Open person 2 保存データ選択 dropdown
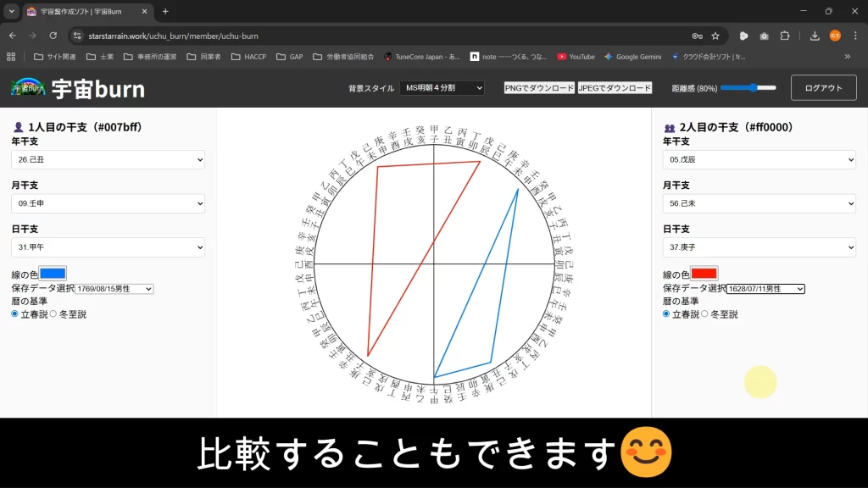Screen dimensions: 868x488 point(765,289)
